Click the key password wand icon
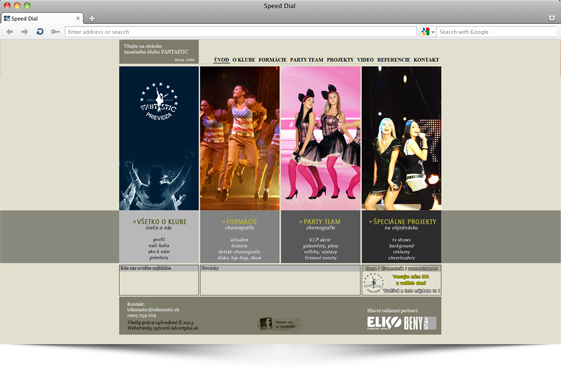 click(55, 32)
